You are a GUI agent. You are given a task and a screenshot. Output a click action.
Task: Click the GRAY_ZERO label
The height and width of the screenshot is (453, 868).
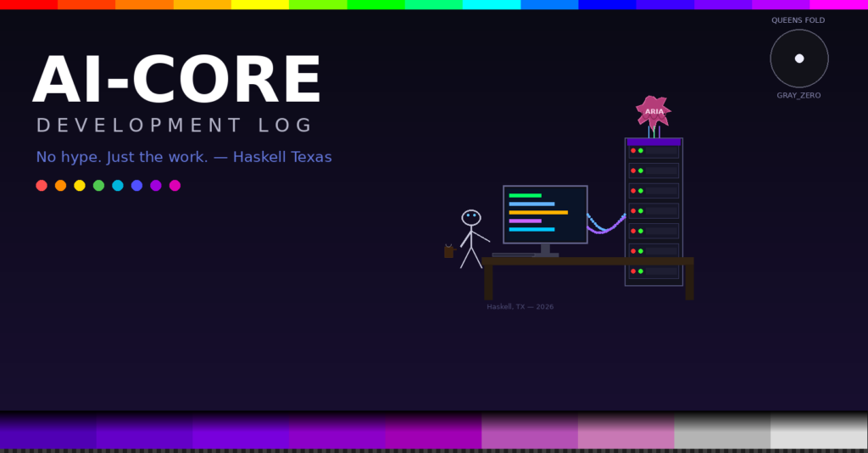(x=798, y=96)
